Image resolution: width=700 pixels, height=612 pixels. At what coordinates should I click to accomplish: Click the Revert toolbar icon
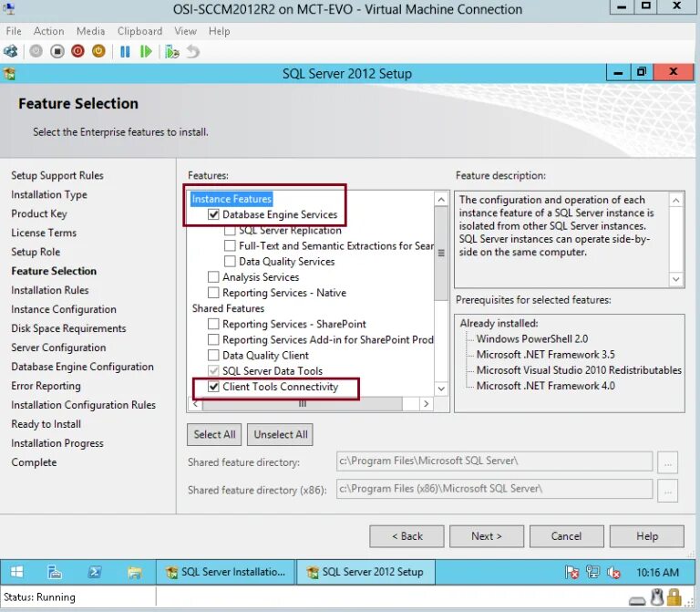(x=193, y=51)
